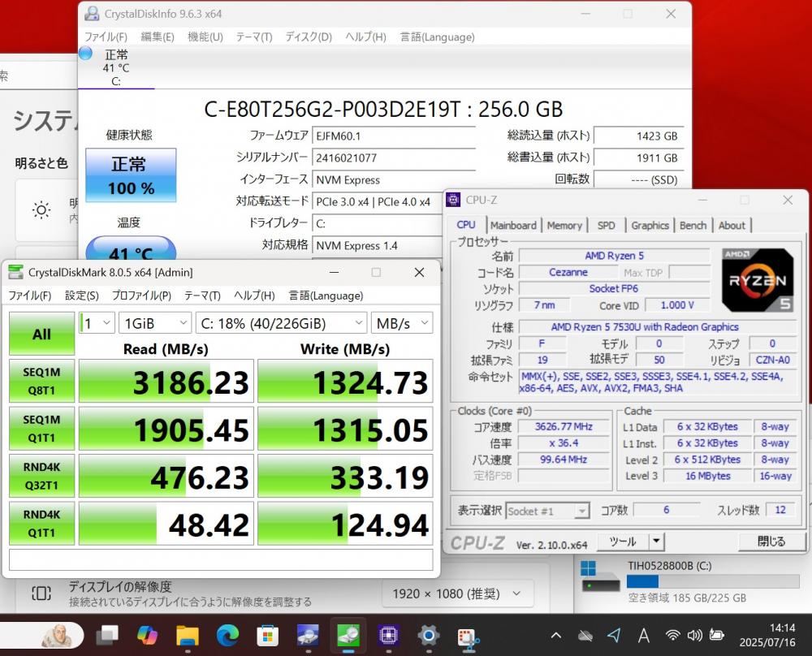The width and height of the screenshot is (812, 656).
Task: Click the green All button in CrystalDiskMark
Action: click(41, 334)
